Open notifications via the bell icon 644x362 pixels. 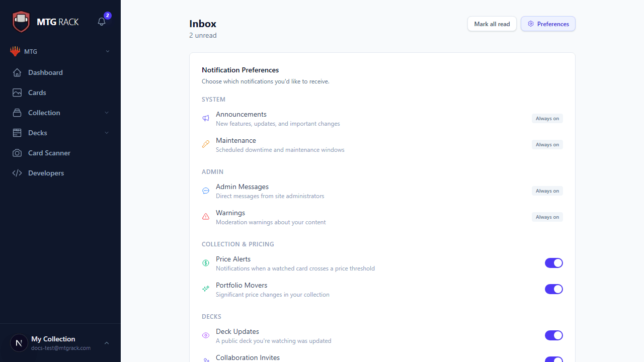pyautogui.click(x=101, y=22)
